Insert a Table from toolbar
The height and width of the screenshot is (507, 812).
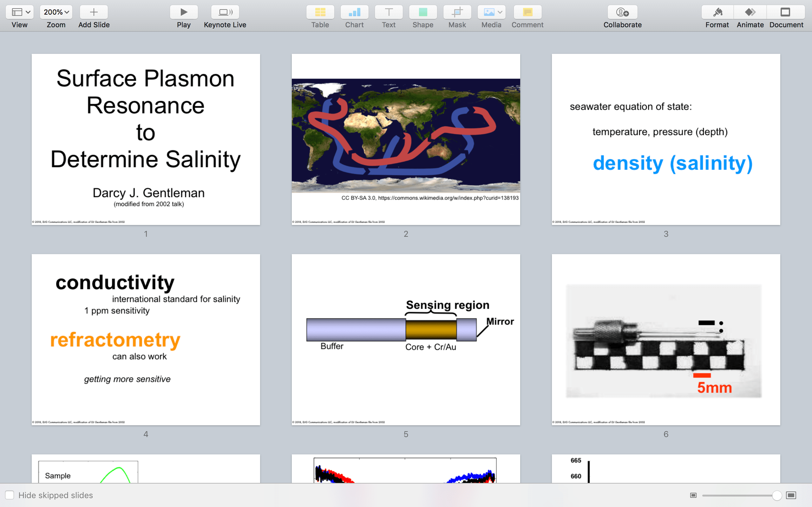[x=320, y=12]
